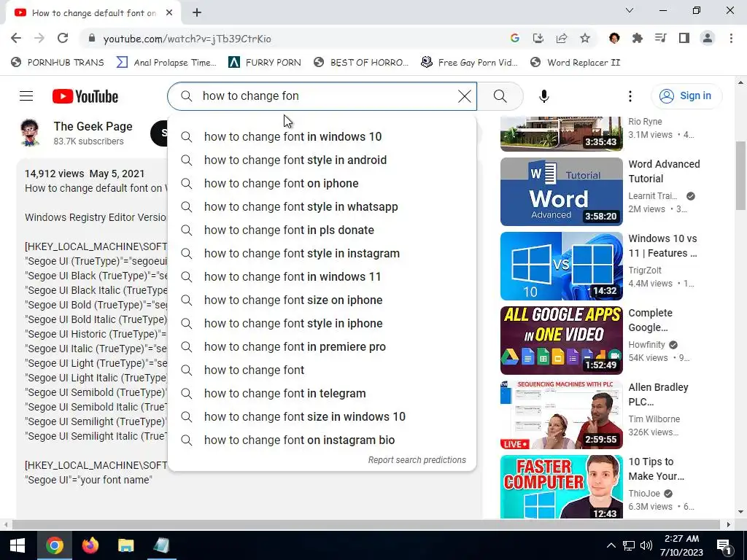Start voice search with microphone
This screenshot has width=747, height=560.
tap(543, 96)
